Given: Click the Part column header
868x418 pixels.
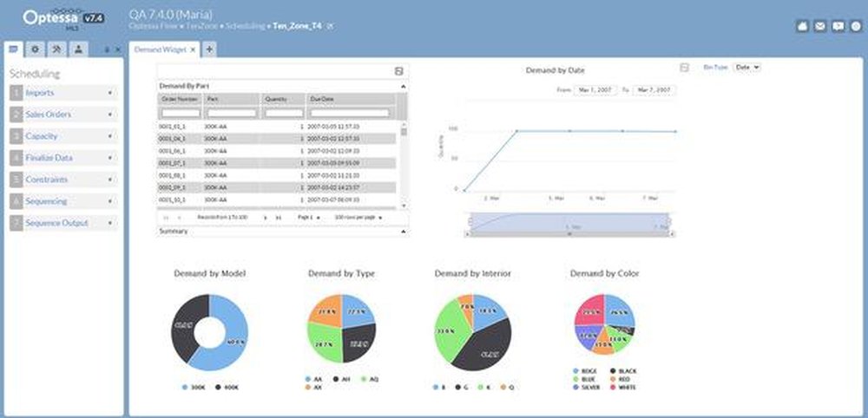Looking at the screenshot, I should (232, 99).
